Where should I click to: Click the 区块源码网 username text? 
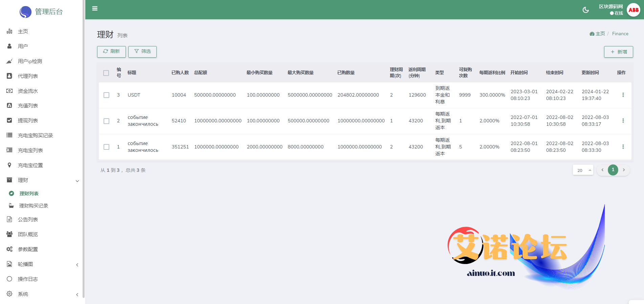(x=611, y=6)
